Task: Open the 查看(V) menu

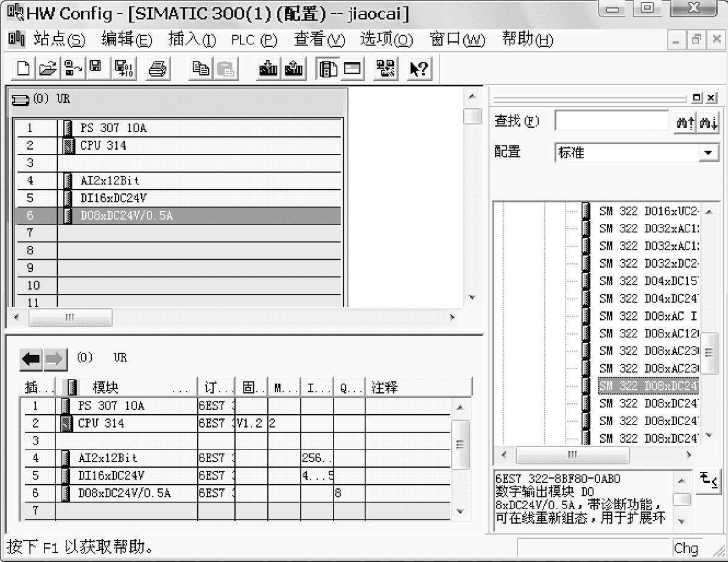Action: pyautogui.click(x=319, y=40)
